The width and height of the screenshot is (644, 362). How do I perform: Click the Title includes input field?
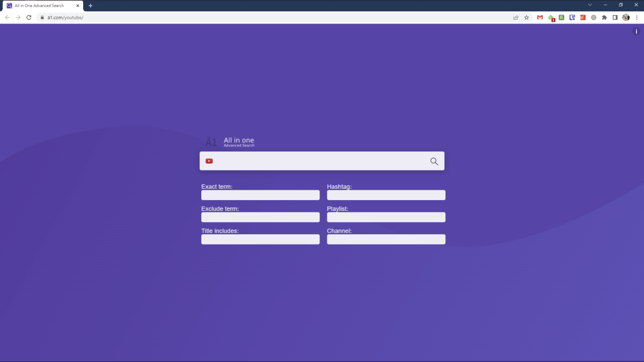[260, 239]
